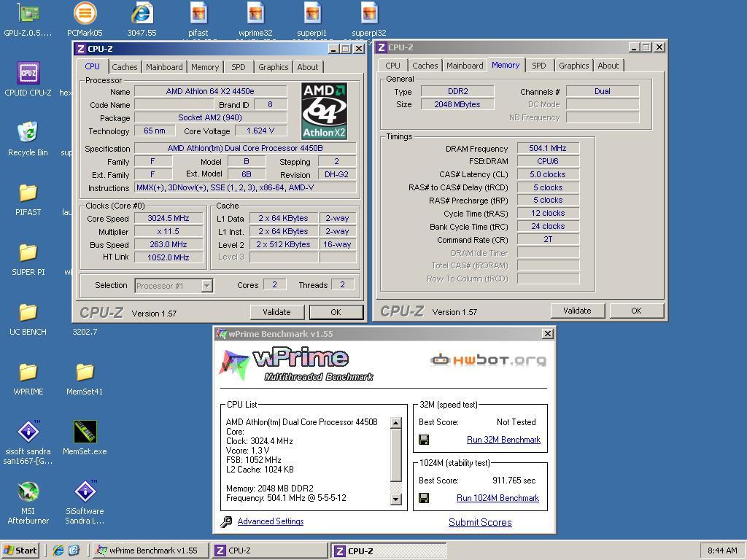Viewport: 747px width, 560px height.
Task: Click the Core Speed 3024.5 MHz field
Action: [169, 218]
